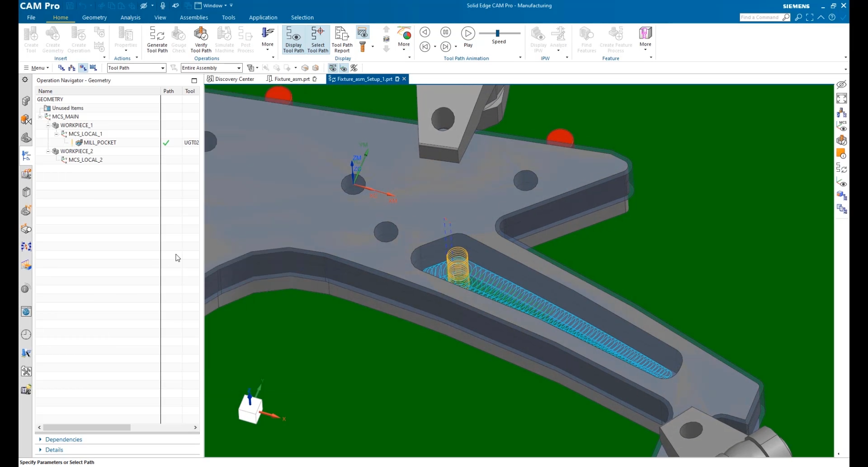Hide all tool paths with the crossed-eye toggle
The width and height of the screenshot is (868, 467).
354,68
